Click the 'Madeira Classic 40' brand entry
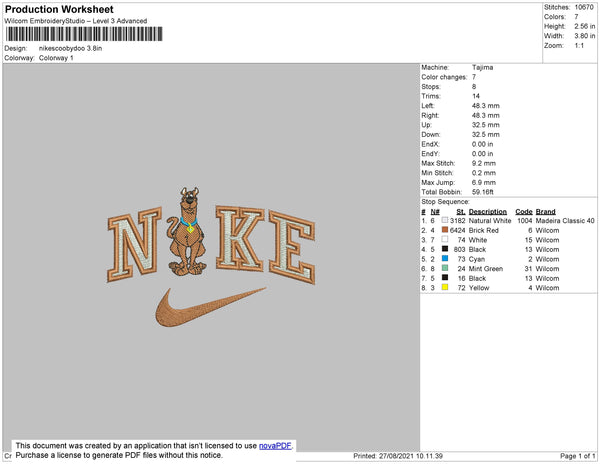The width and height of the screenshot is (600, 464). 565,221
